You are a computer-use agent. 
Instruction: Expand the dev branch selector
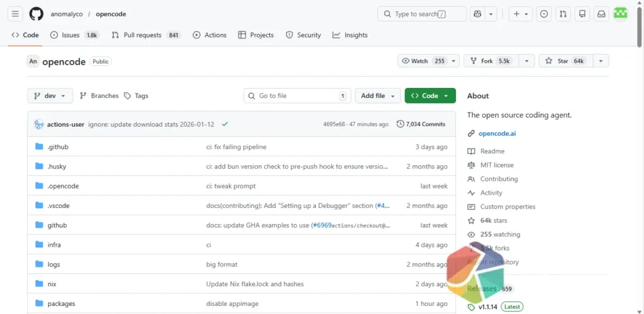[x=50, y=95]
